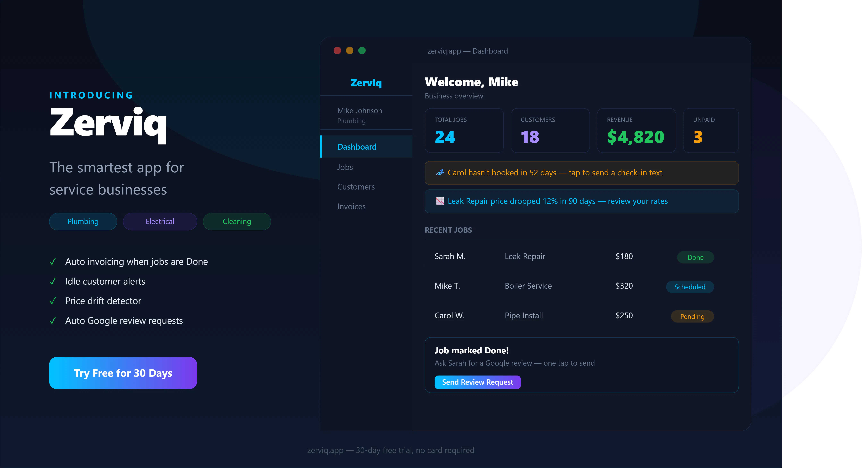Click the Business overview subtitle
The height and width of the screenshot is (474, 868).
point(454,96)
